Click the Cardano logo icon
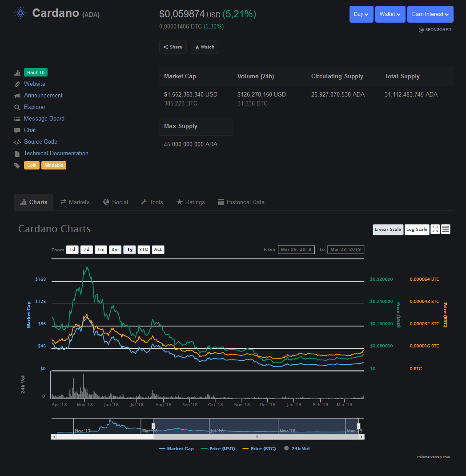The width and height of the screenshot is (466, 476). [20, 13]
